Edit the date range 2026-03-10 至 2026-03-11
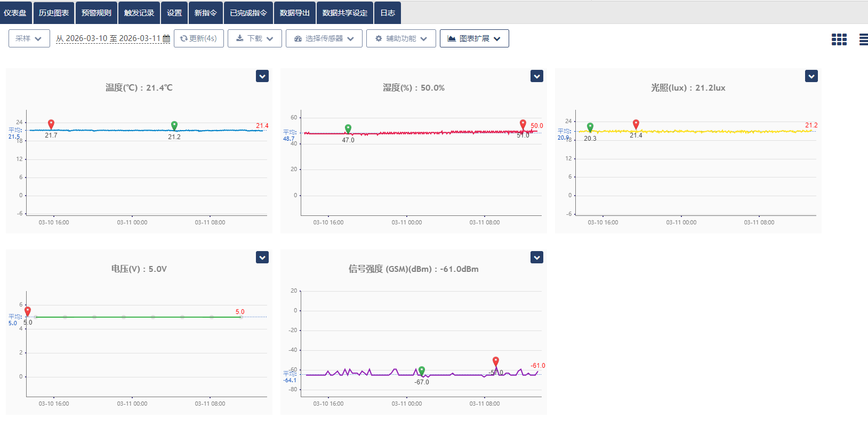Viewport: 868px width, 435px height. [108, 38]
